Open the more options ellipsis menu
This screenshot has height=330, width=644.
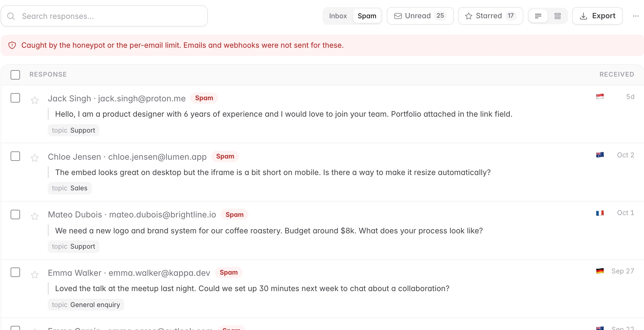[x=636, y=16]
